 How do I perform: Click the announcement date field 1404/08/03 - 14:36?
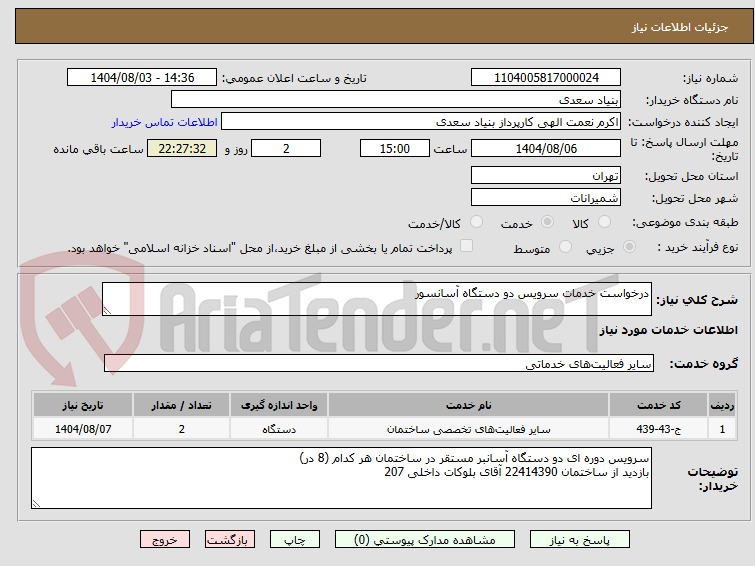[x=142, y=78]
